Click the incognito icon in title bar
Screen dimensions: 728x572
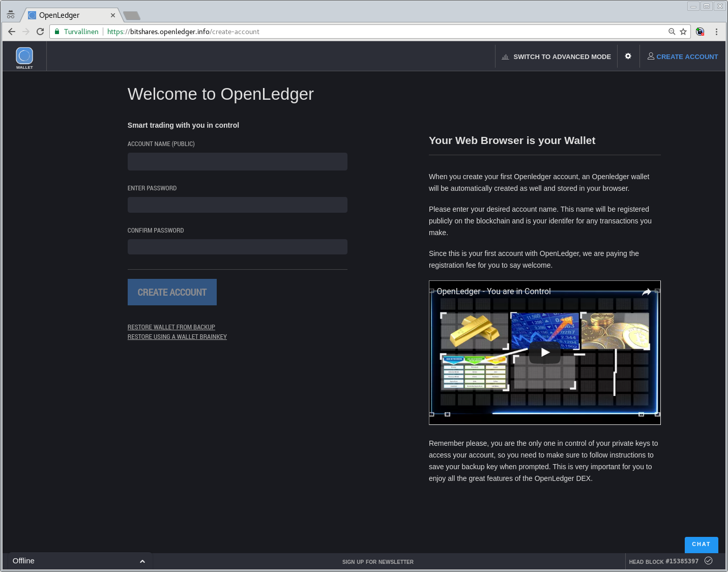(x=11, y=14)
